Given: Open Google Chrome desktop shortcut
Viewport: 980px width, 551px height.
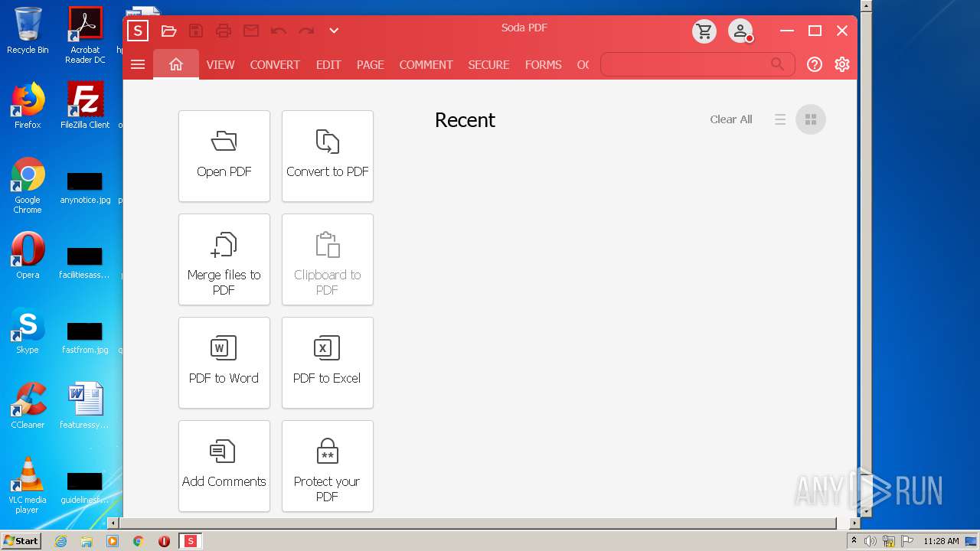Looking at the screenshot, I should pos(28,185).
